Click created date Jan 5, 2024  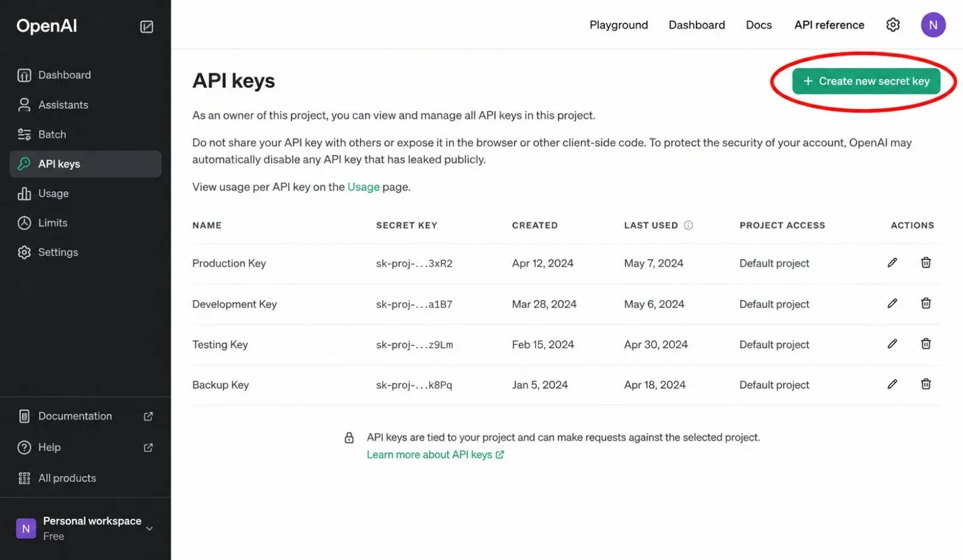pos(540,385)
